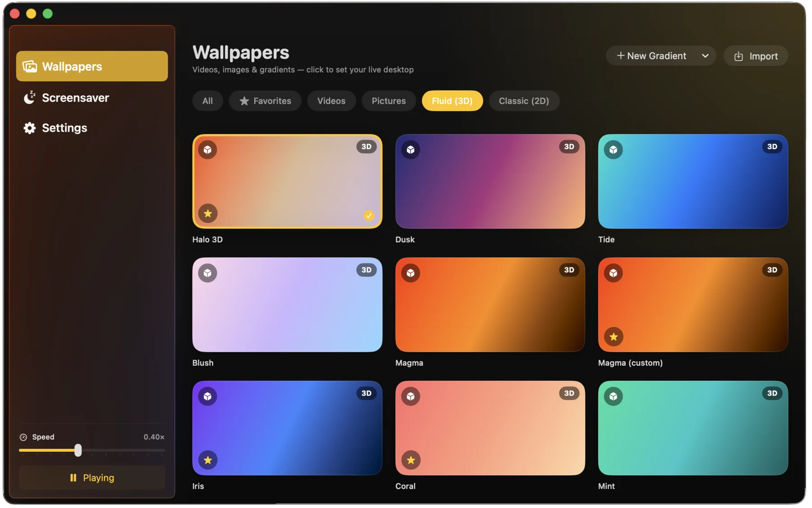Click the Magma wallpaper name label
Screen dimensions: 812x508
(x=409, y=363)
